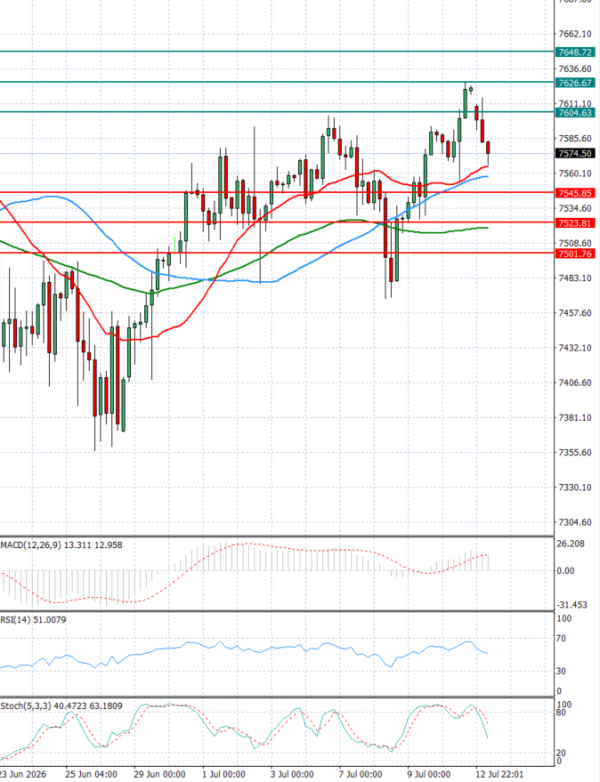
Task: Select the 7 Jul 00:00 time axis label
Action: [360, 774]
